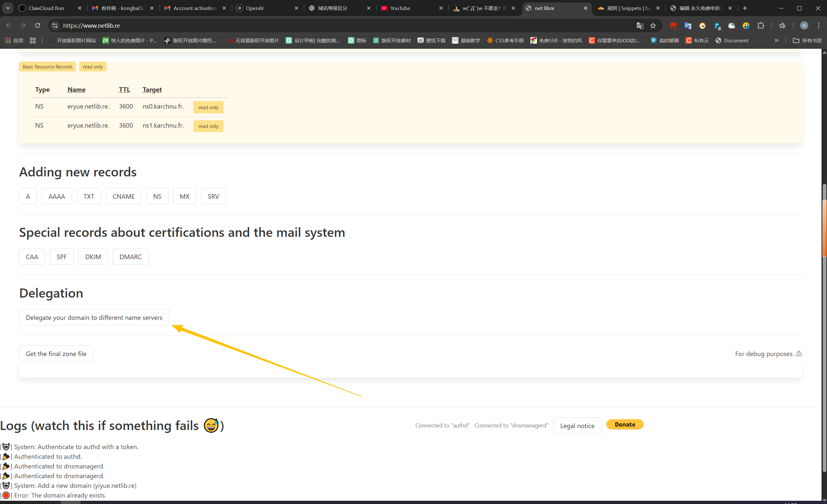Click the Get the final zone file button
827x504 pixels.
click(56, 354)
